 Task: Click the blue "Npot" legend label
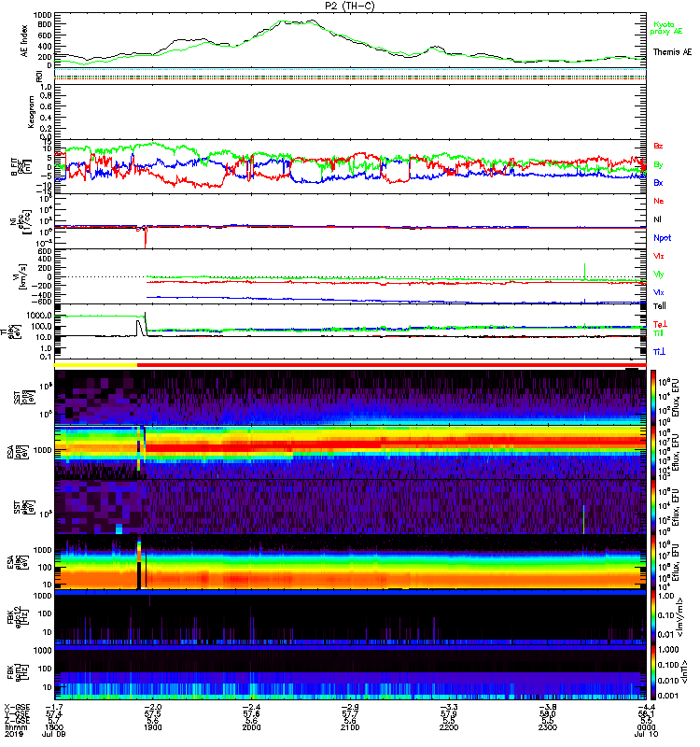663,238
